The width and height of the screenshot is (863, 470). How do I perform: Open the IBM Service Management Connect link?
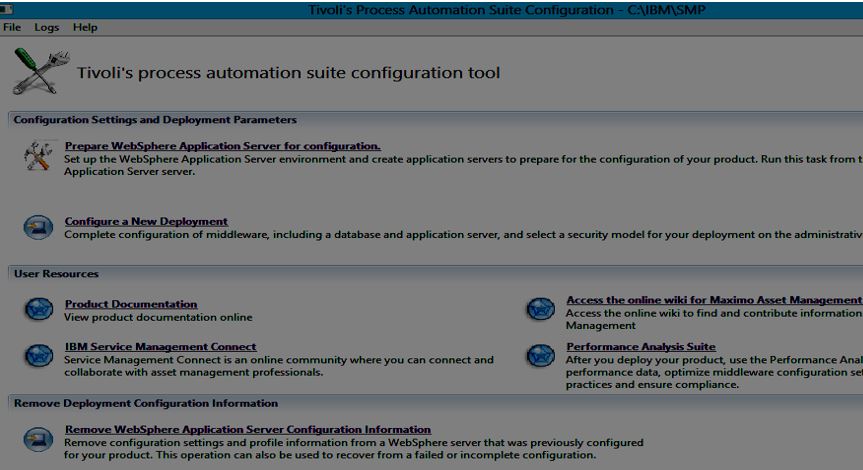160,347
